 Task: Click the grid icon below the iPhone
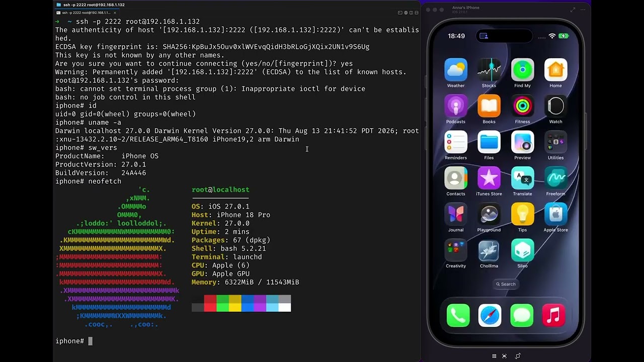click(494, 356)
